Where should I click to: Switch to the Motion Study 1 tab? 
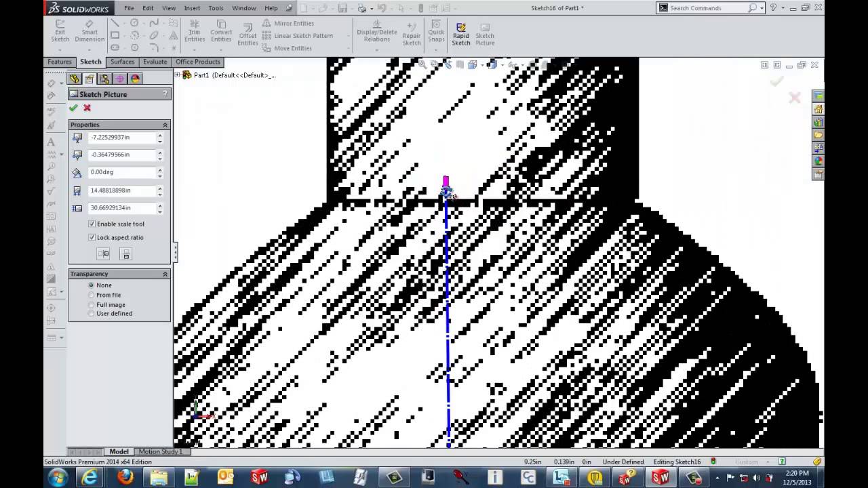160,451
